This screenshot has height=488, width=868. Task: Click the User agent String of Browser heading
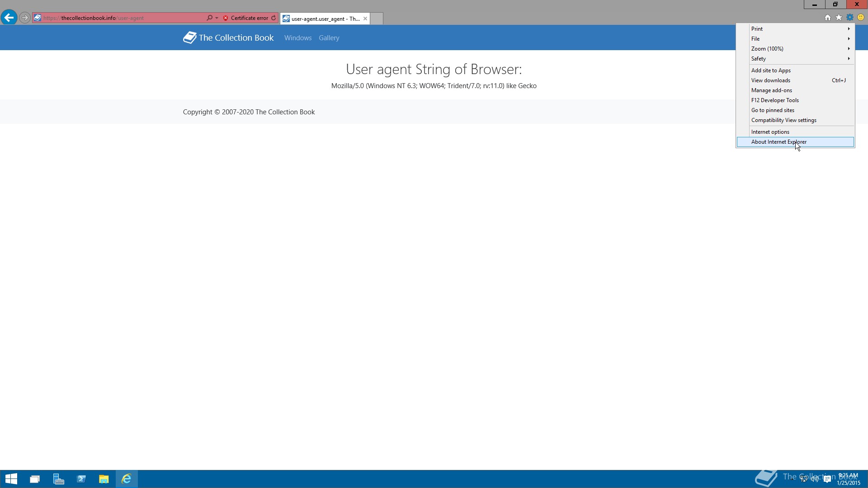coord(434,69)
